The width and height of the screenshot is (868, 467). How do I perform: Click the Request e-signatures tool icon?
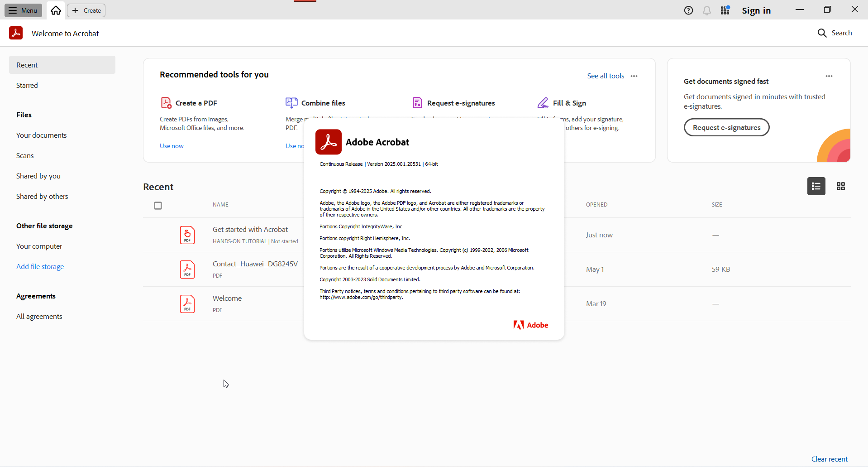tap(417, 103)
